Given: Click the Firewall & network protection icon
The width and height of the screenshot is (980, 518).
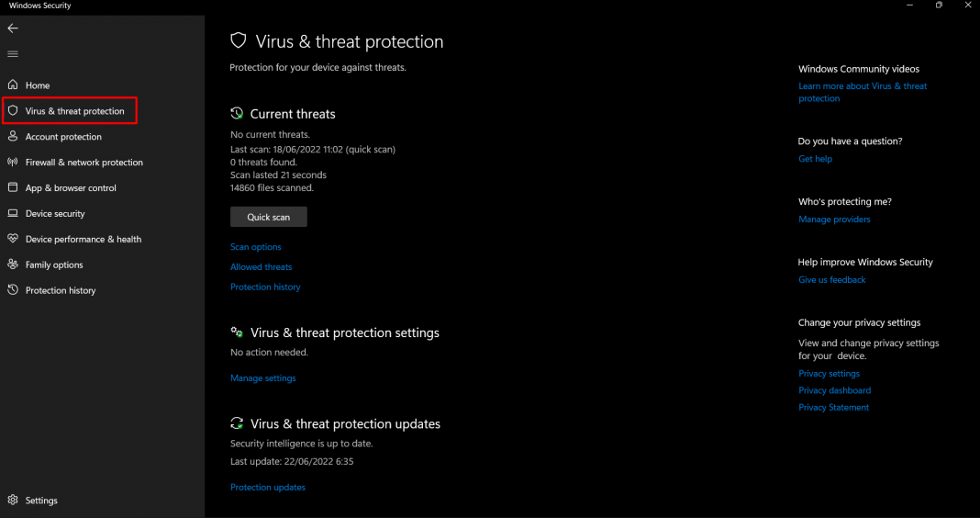Looking at the screenshot, I should [13, 163].
